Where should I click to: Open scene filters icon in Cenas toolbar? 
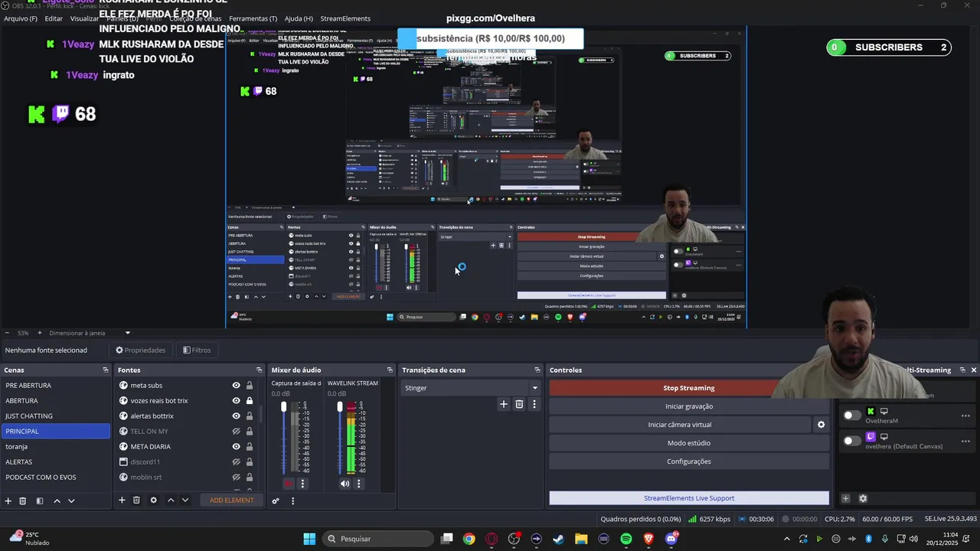click(x=40, y=500)
